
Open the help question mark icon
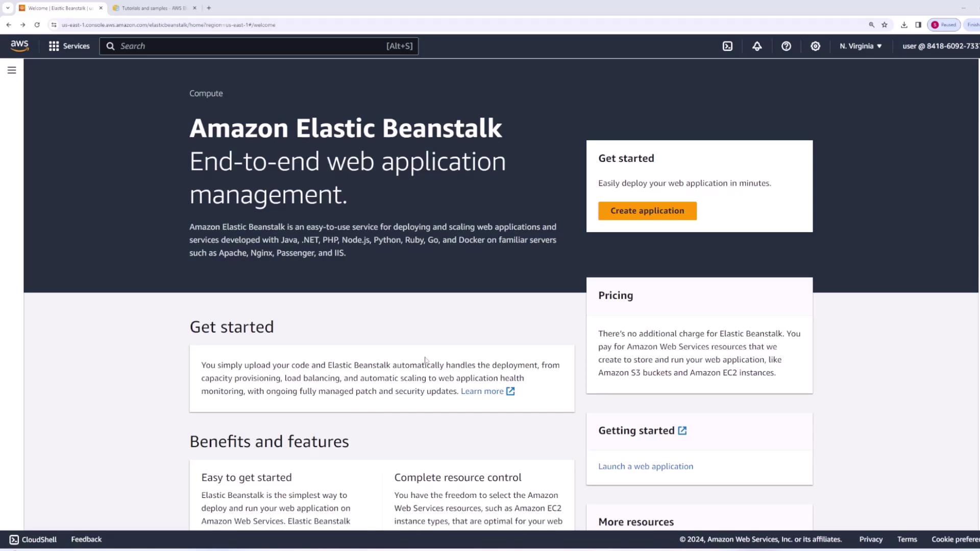786,46
